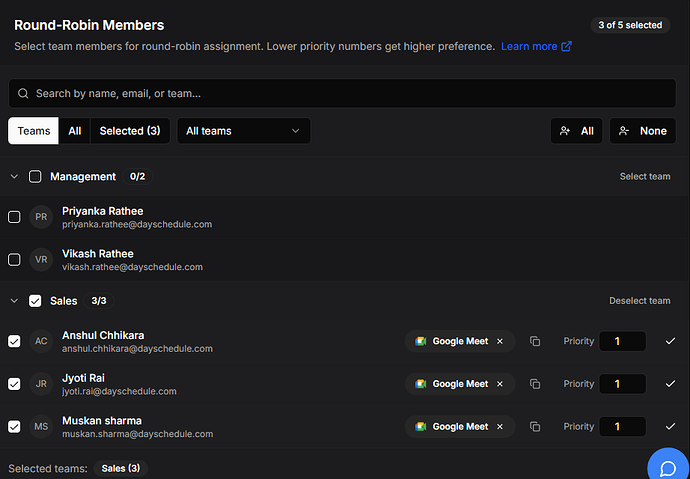Screen dimensions: 690x479
Task: Uncheck Jyoti Rai's checkbox
Action: coord(14,384)
